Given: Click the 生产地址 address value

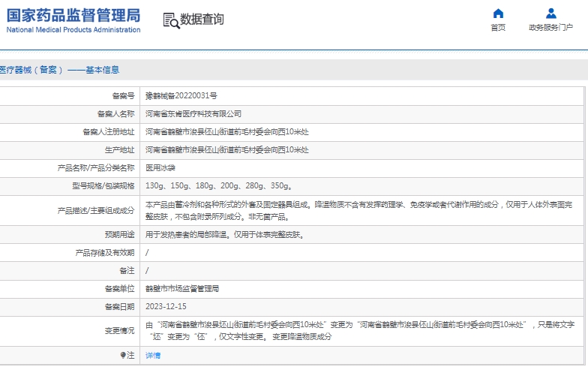Looking at the screenshot, I should point(226,150).
